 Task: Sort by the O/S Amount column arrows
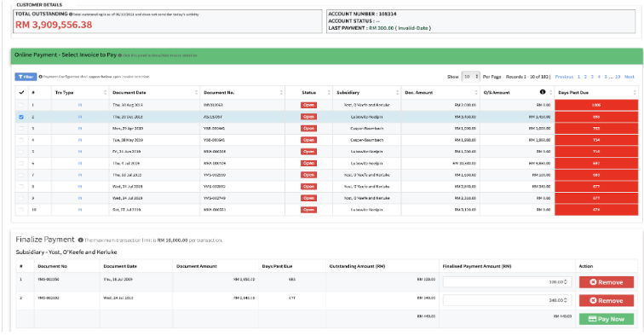[551, 93]
